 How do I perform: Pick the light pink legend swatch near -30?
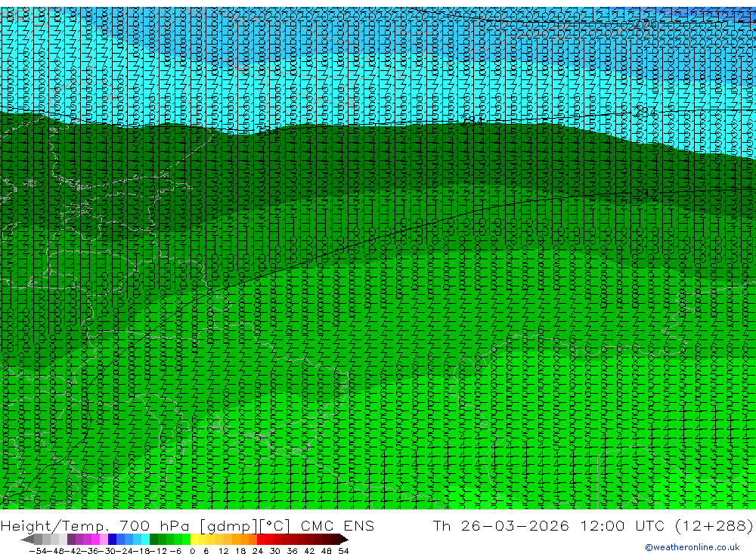104,539
